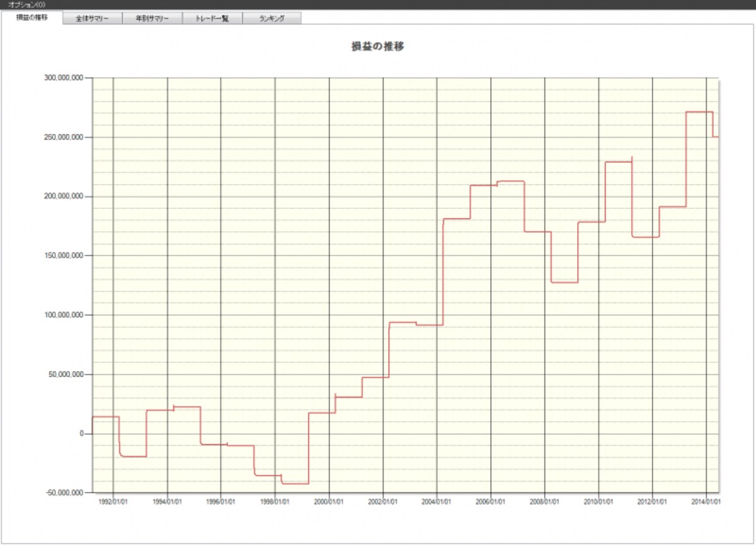
Task: Go to the トレード一覧 tab
Action: 212,18
